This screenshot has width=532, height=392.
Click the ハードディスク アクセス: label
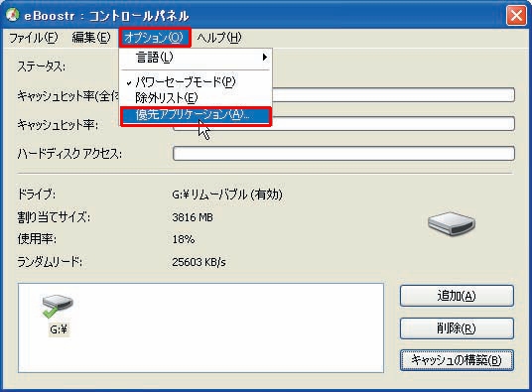[69, 154]
